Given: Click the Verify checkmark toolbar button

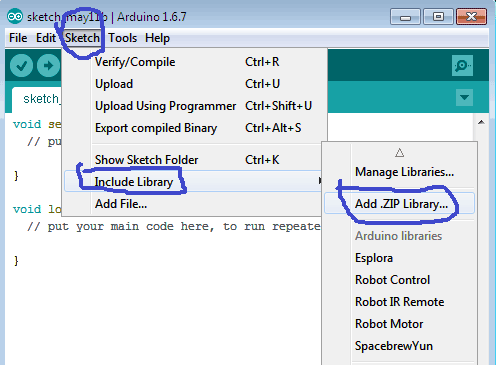Looking at the screenshot, I should point(21,65).
